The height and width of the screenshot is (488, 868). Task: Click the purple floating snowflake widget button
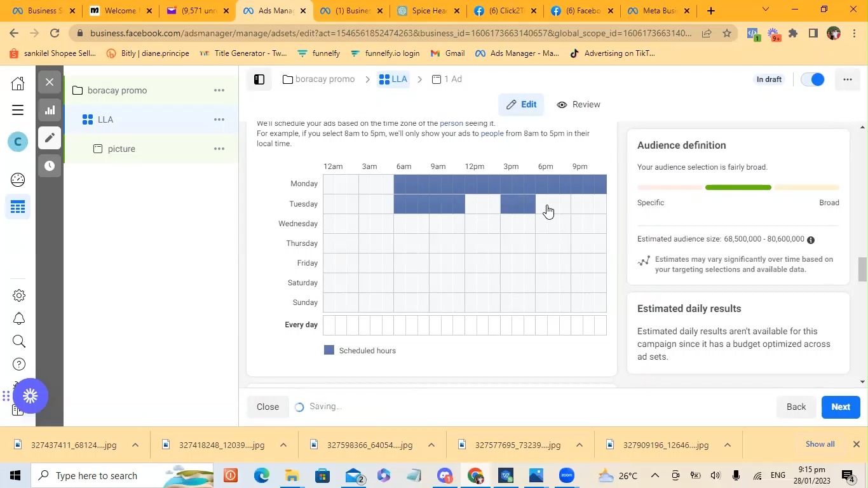30,396
